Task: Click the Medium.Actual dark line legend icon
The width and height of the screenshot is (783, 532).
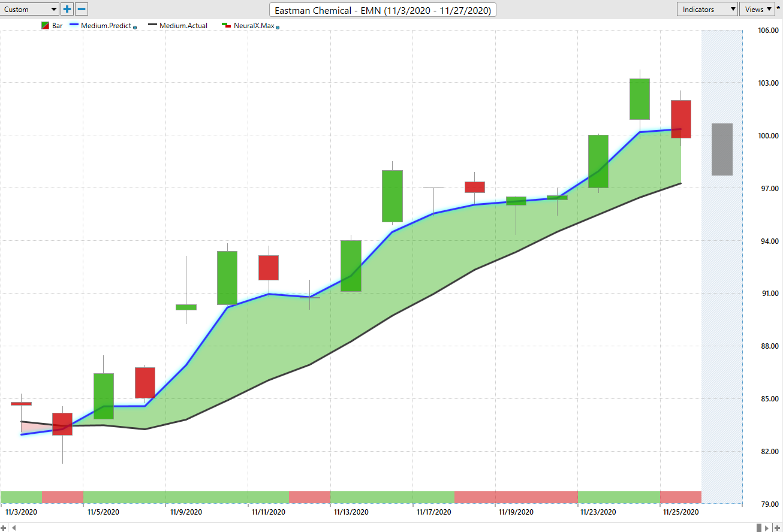Action: 152,26
